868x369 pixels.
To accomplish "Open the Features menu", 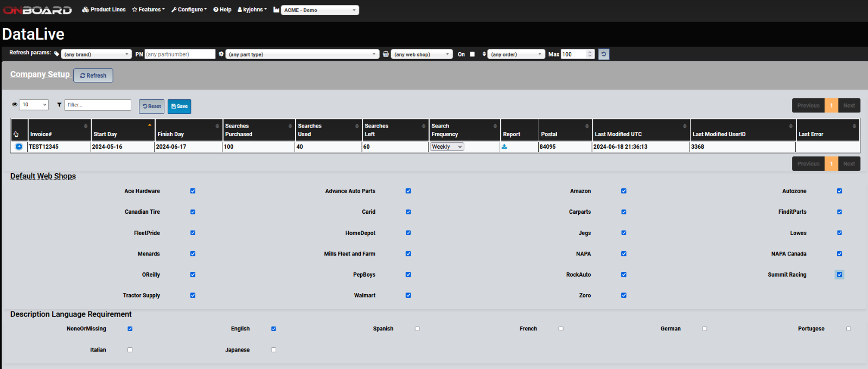I will [148, 10].
